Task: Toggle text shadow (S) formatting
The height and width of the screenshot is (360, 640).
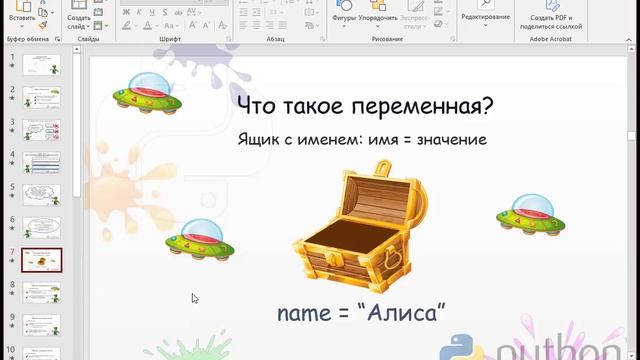Action: 165,12
